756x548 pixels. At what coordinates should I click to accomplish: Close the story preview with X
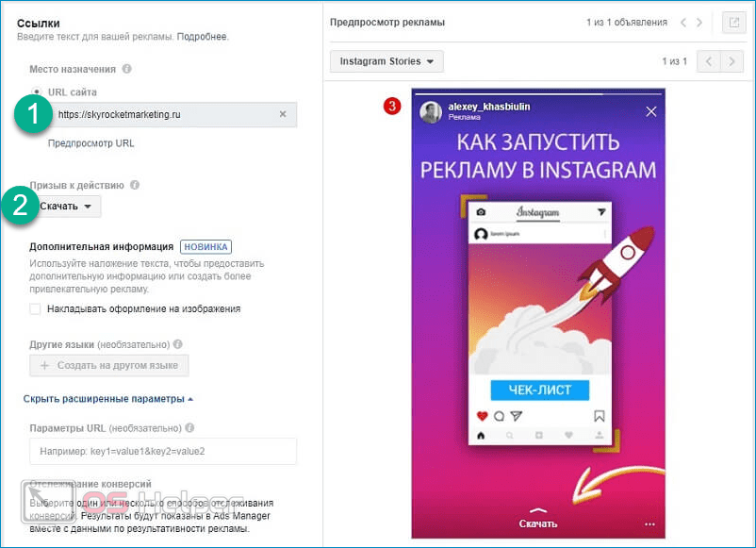[650, 111]
